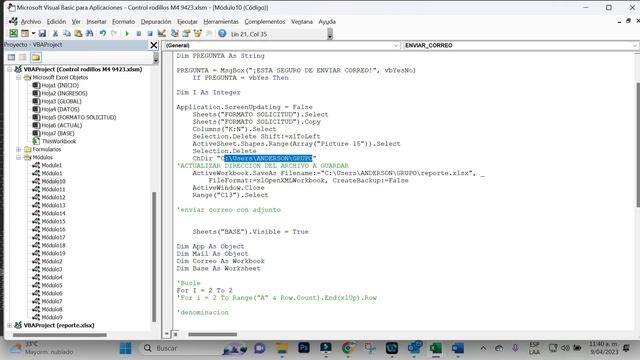Select Módulo10 in the modules list
This screenshot has width=640, height=360.
click(x=53, y=181)
